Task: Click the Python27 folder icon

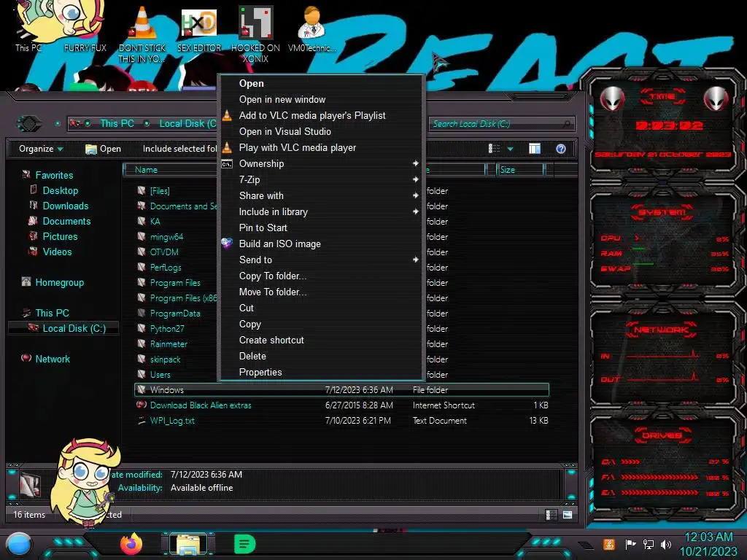Action: [x=142, y=329]
